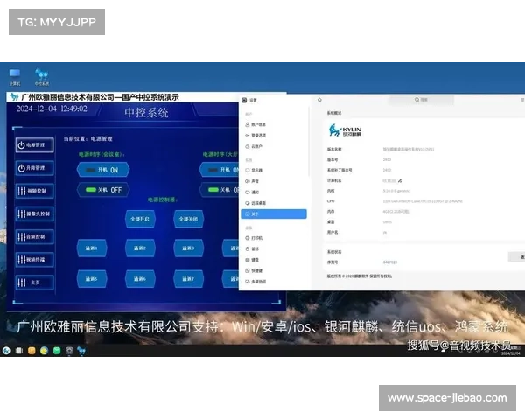The height and width of the screenshot is (420, 525).
Task: Open 云账户 in Settings sidebar
Action: [x=274, y=146]
